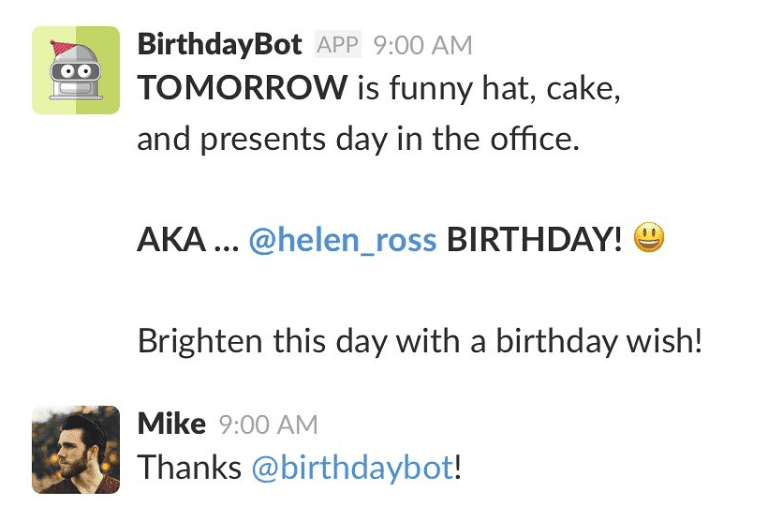Click the Mike sender name
The width and height of the screenshot is (768, 521).
[171, 424]
